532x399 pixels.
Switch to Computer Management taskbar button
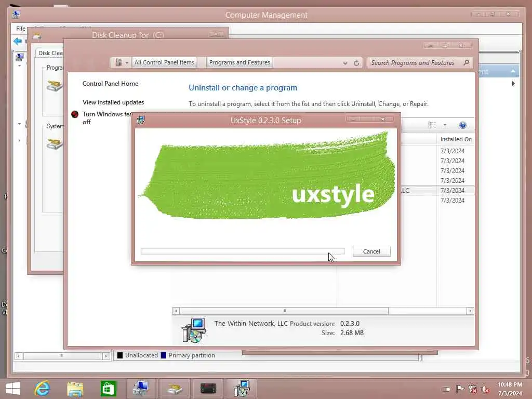(x=141, y=389)
